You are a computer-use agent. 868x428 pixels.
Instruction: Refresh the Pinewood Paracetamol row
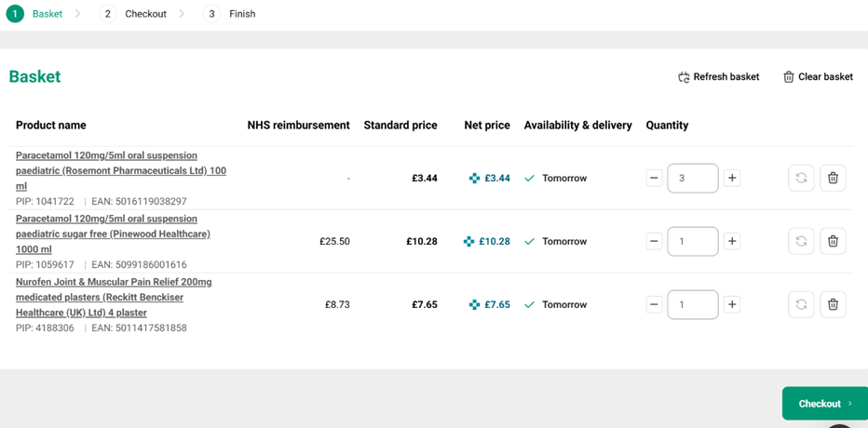[x=801, y=241]
